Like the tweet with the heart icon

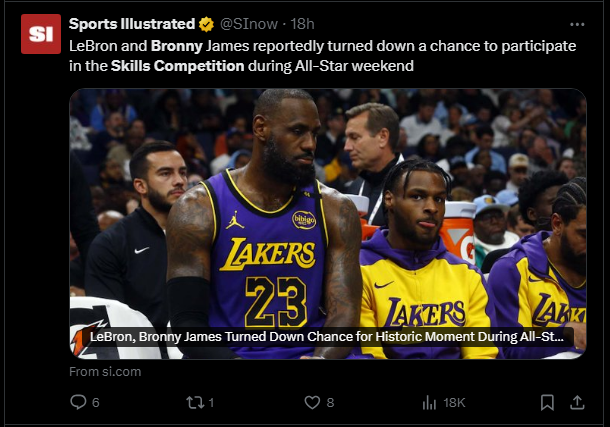point(312,402)
